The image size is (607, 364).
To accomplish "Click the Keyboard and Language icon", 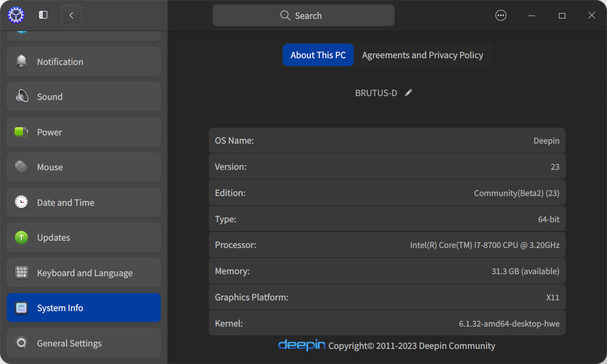I will click(x=21, y=272).
